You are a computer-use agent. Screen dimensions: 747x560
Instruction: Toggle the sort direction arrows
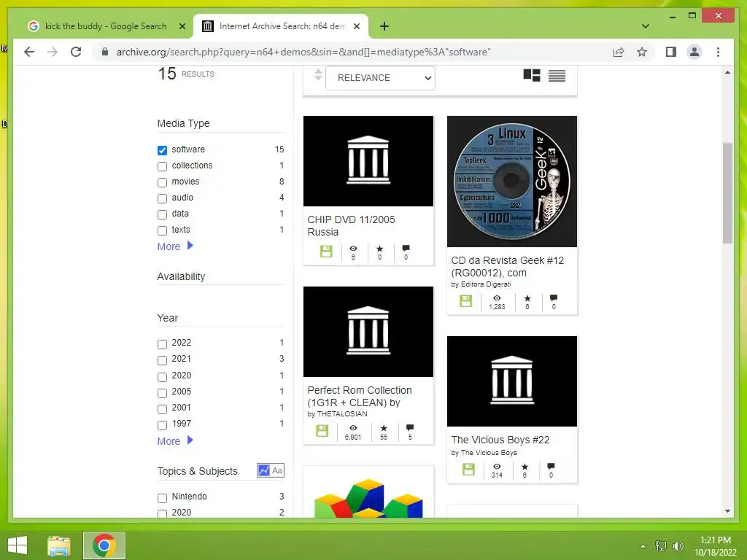tap(318, 75)
